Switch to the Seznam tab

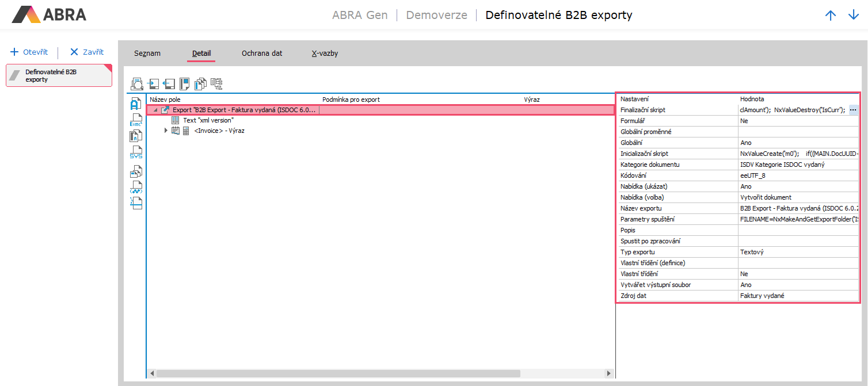[x=147, y=53]
